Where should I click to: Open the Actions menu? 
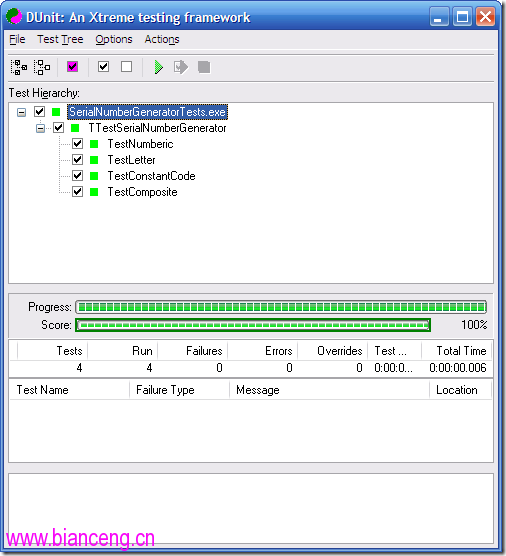[x=162, y=39]
